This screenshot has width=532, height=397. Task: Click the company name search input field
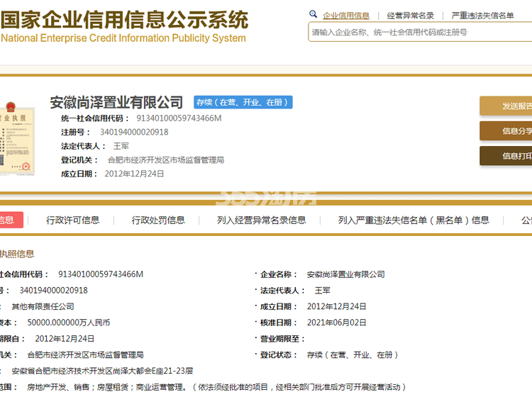coord(419,32)
